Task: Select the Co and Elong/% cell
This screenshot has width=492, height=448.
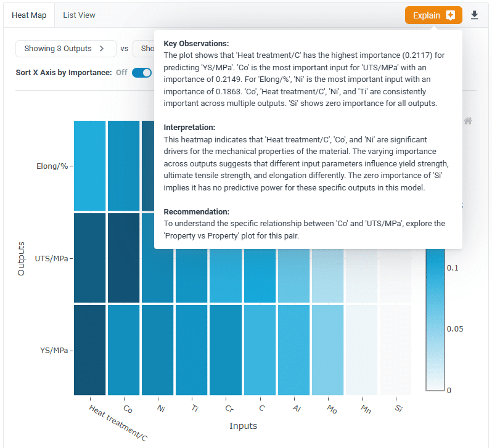Action: [124, 166]
